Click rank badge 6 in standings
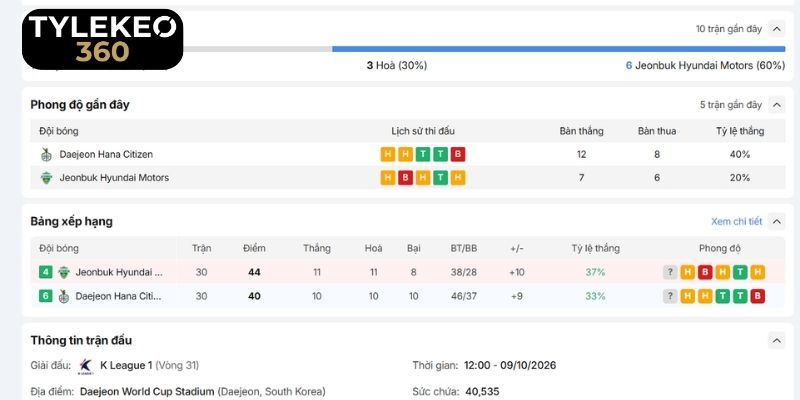The width and height of the screenshot is (800, 400). click(x=45, y=296)
